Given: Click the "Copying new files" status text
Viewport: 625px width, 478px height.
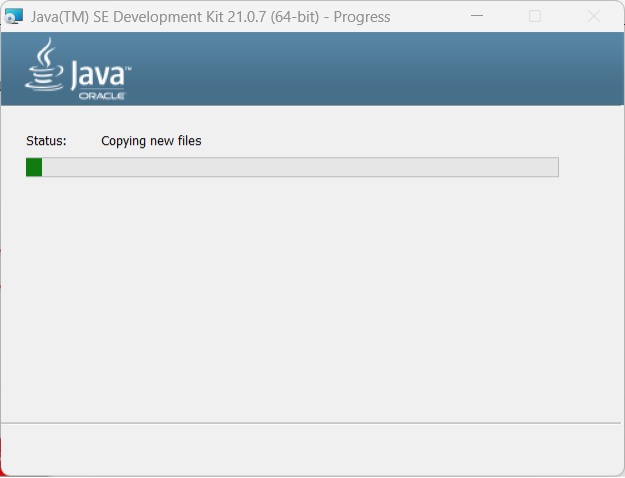Looking at the screenshot, I should click(151, 141).
